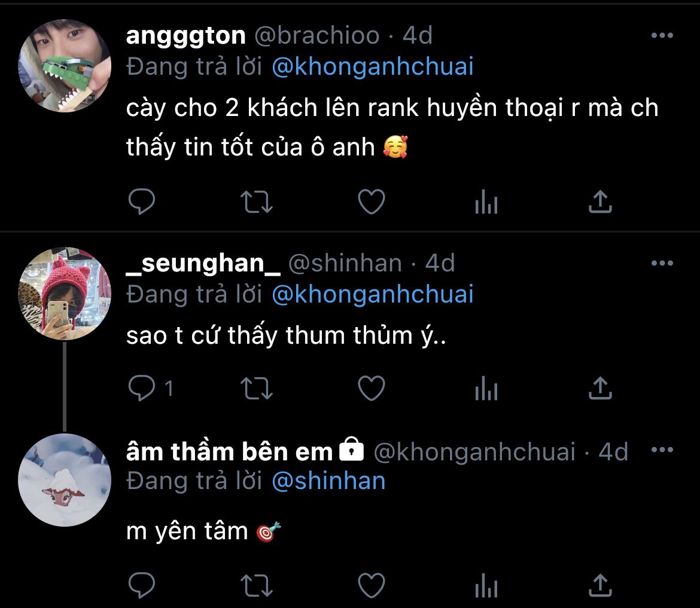The height and width of the screenshot is (608, 700).
Task: Retweet angggton's tweet about rank huyền thoại
Action: point(256,201)
